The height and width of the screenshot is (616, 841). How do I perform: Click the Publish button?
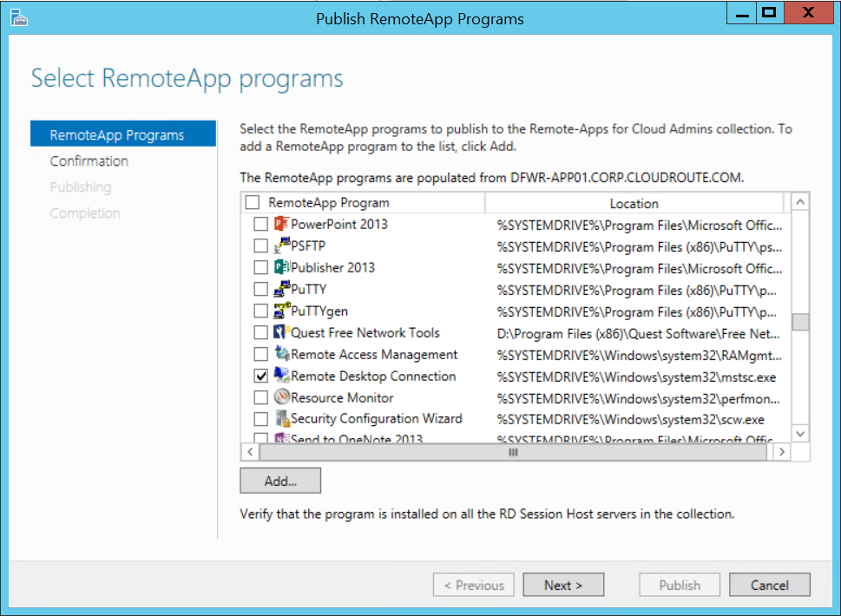[x=680, y=585]
